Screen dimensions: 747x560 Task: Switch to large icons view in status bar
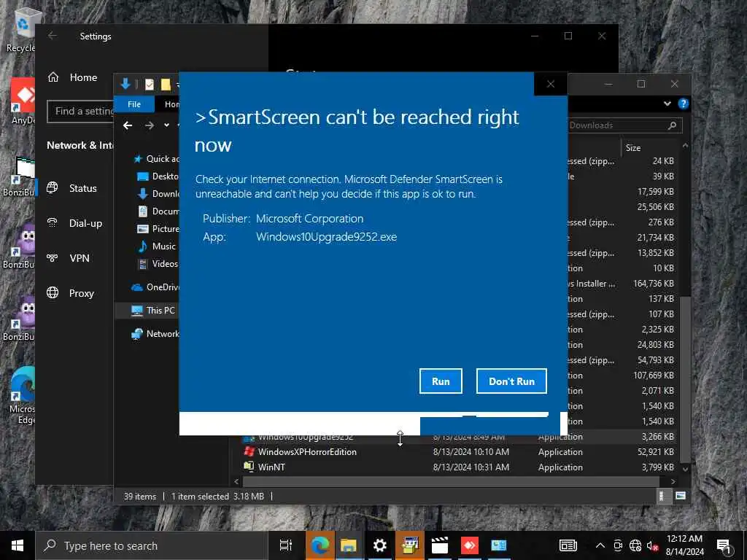click(x=681, y=496)
